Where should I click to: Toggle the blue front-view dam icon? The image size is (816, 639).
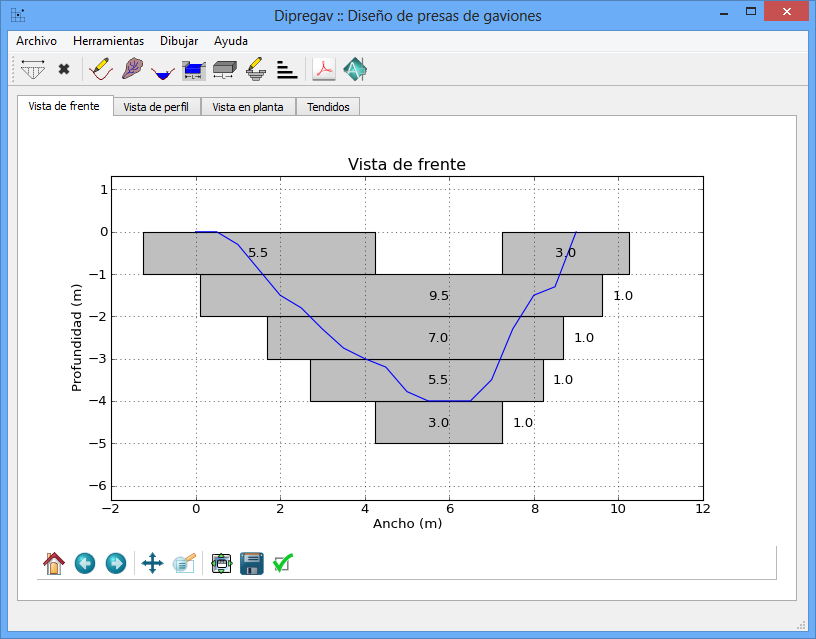click(194, 70)
